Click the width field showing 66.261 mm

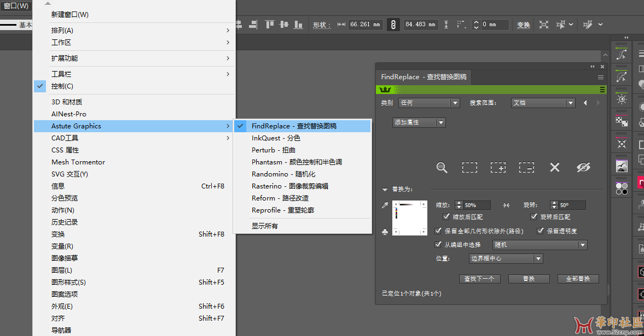tap(365, 25)
